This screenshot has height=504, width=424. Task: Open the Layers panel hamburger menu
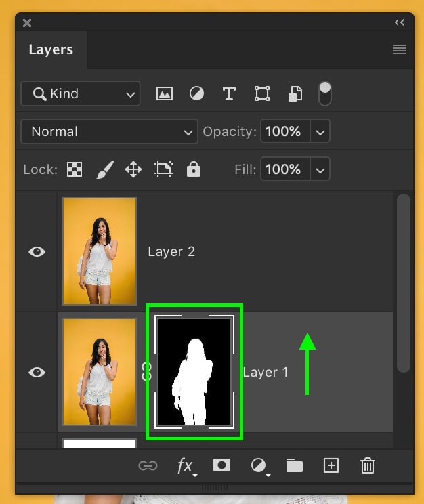pos(400,49)
